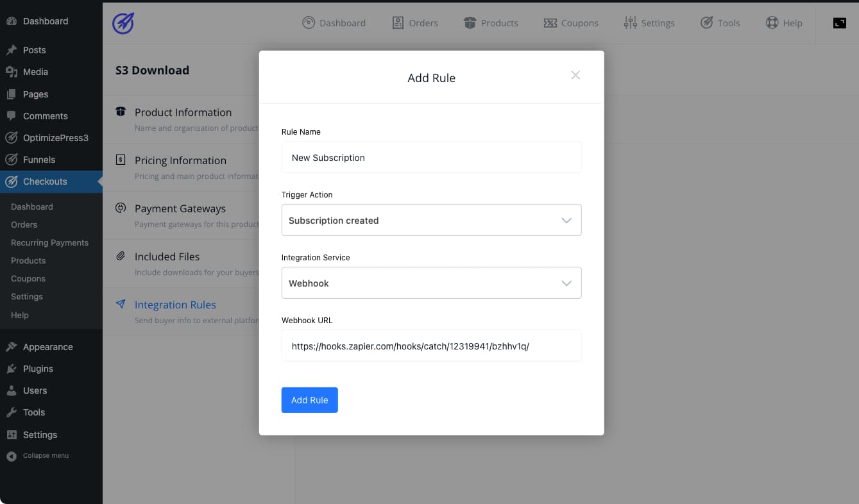Click the Users person icon
This screenshot has width=859, height=504.
tap(12, 391)
